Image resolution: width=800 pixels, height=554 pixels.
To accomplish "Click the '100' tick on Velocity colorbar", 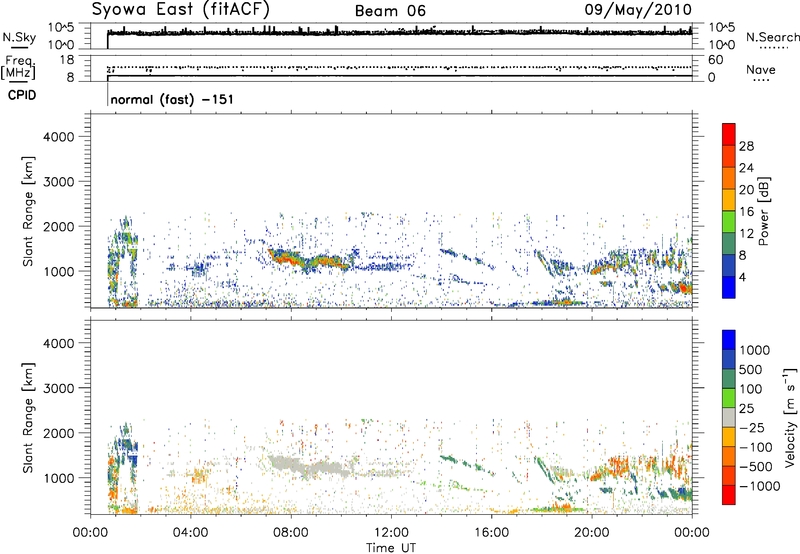I will tap(749, 389).
